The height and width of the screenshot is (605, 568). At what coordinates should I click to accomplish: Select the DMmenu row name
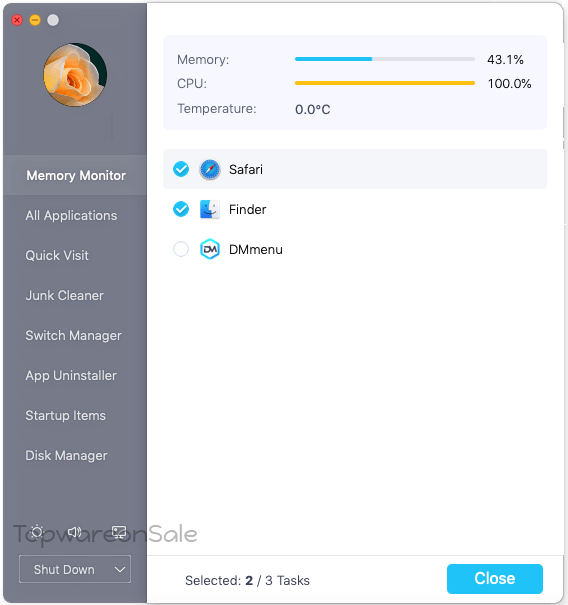pyautogui.click(x=255, y=250)
